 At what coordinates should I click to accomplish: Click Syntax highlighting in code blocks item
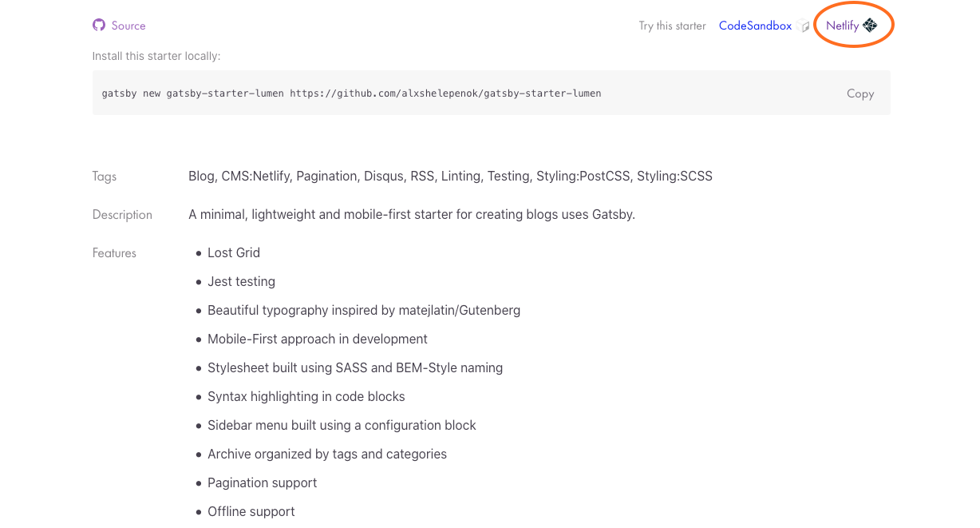pyautogui.click(x=306, y=396)
